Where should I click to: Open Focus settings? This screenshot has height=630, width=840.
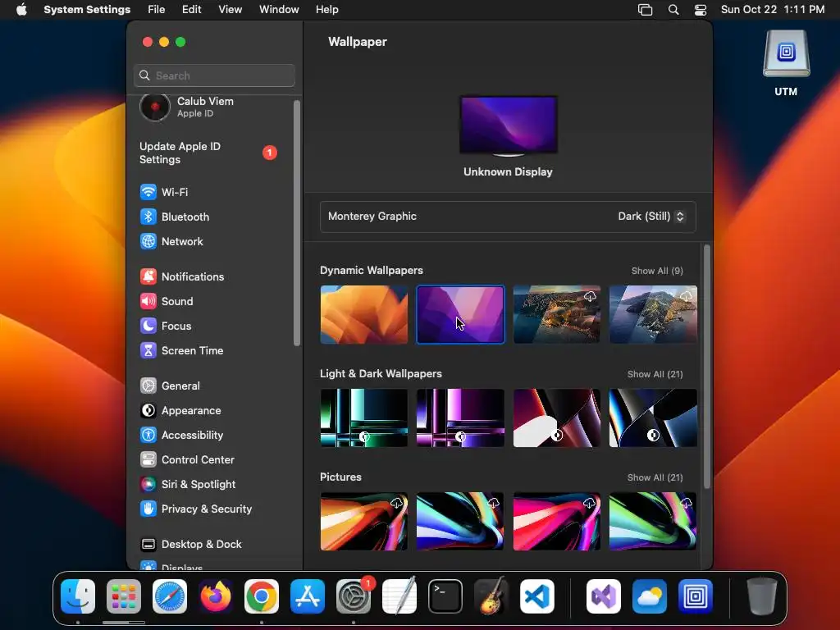(x=166, y=326)
